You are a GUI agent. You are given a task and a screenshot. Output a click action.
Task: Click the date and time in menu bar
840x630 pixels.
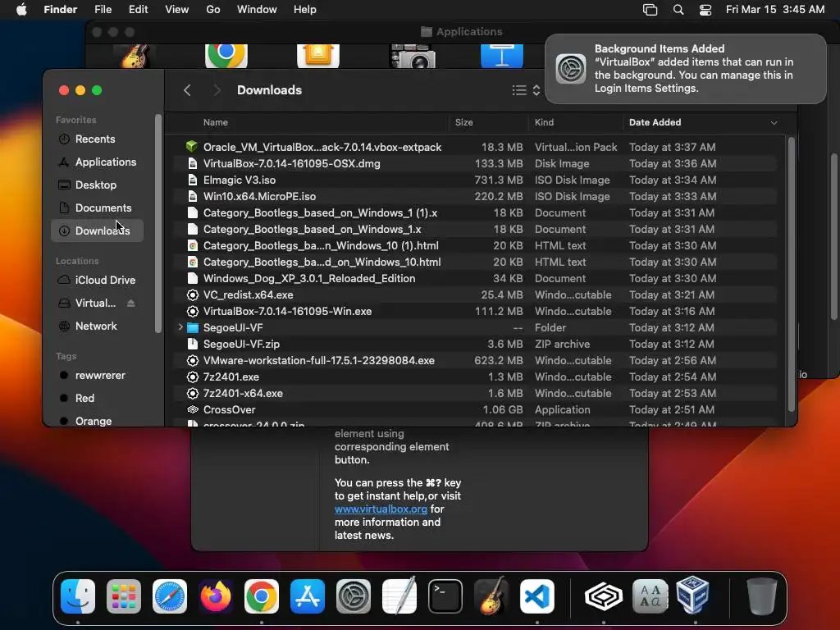pos(775,10)
